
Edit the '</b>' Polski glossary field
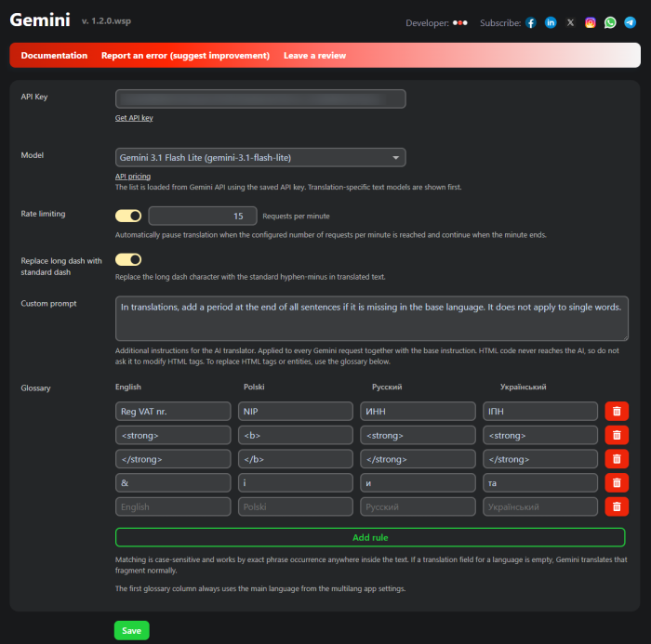point(296,459)
